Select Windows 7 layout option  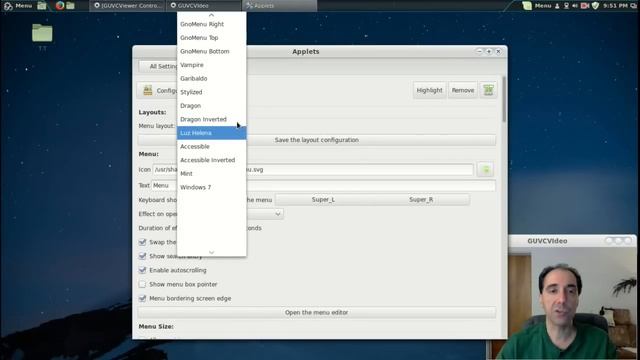211,187
